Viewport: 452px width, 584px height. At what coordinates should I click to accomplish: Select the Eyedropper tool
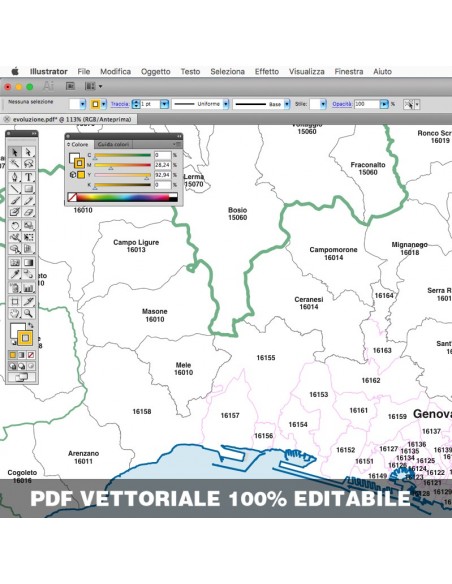coord(15,274)
